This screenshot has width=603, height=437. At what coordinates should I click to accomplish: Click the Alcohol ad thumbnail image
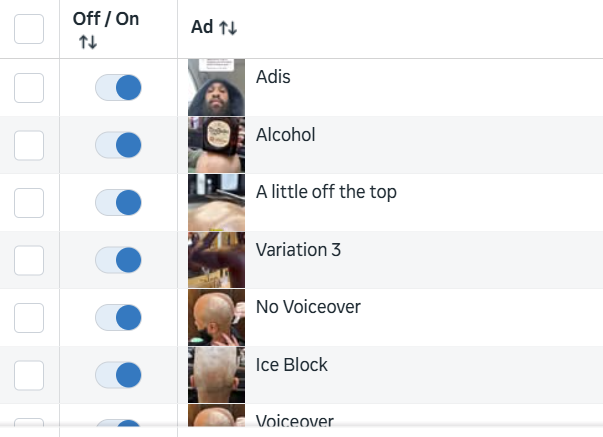[x=216, y=145]
